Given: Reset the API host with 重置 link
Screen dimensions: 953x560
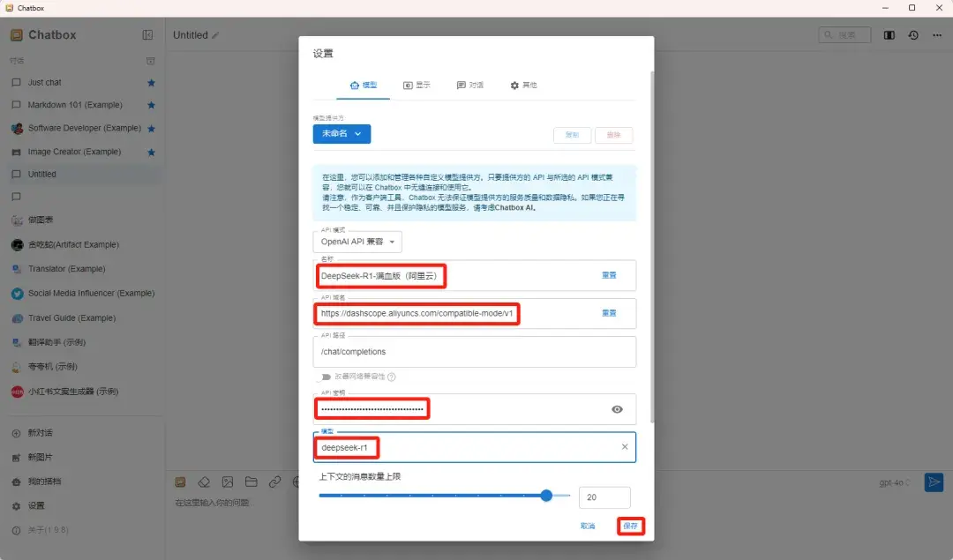Looking at the screenshot, I should [609, 313].
